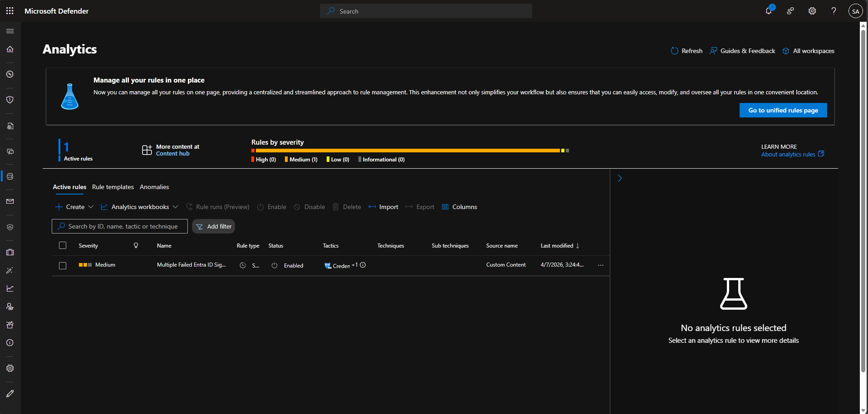Click the settings gear in top bar
This screenshot has width=868, height=414.
[812, 11]
